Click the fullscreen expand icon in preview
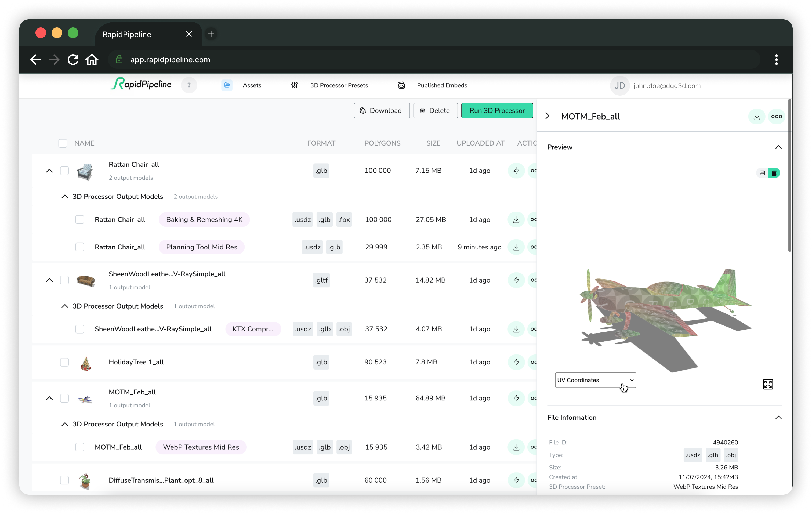This screenshot has height=514, width=812. (768, 384)
